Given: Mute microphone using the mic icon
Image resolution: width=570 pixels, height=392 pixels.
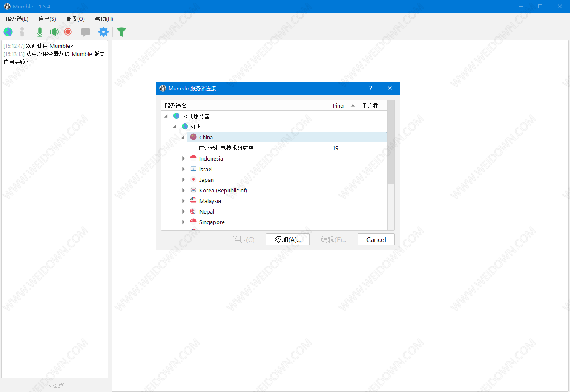Looking at the screenshot, I should pyautogui.click(x=40, y=32).
